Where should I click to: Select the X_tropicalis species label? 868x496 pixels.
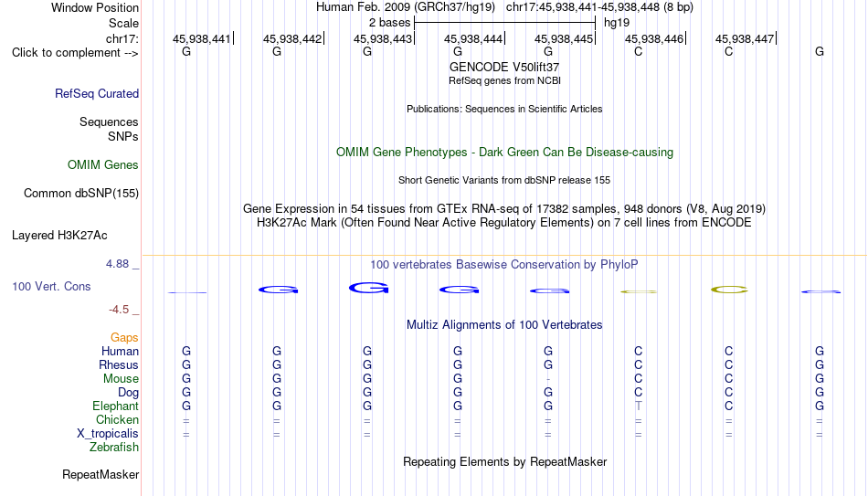tap(108, 434)
